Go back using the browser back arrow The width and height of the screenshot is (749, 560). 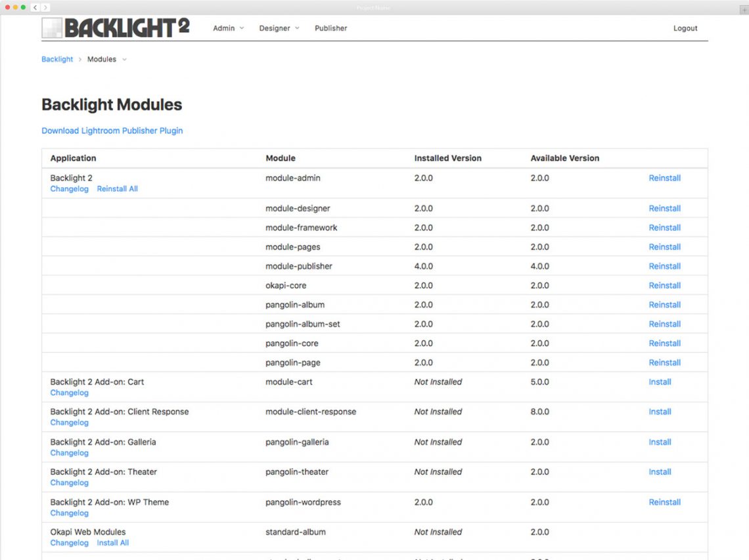35,7
